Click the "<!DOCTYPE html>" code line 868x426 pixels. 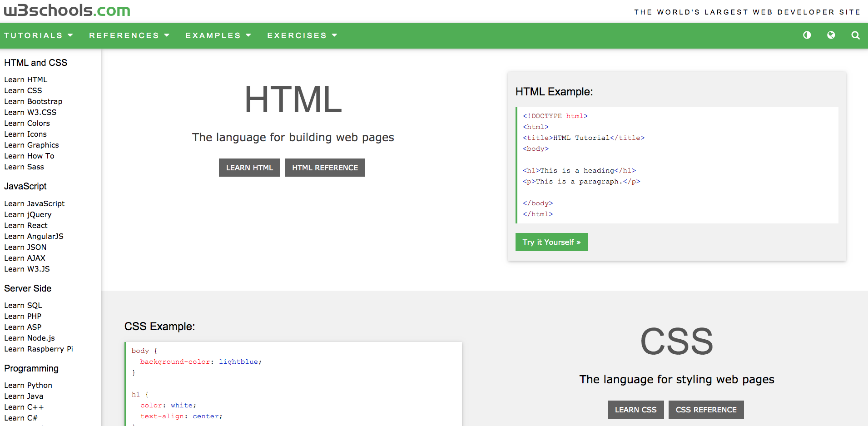pos(555,116)
